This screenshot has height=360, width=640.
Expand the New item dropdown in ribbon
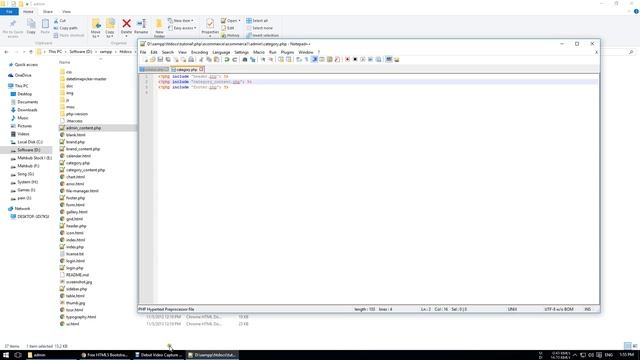point(181,20)
